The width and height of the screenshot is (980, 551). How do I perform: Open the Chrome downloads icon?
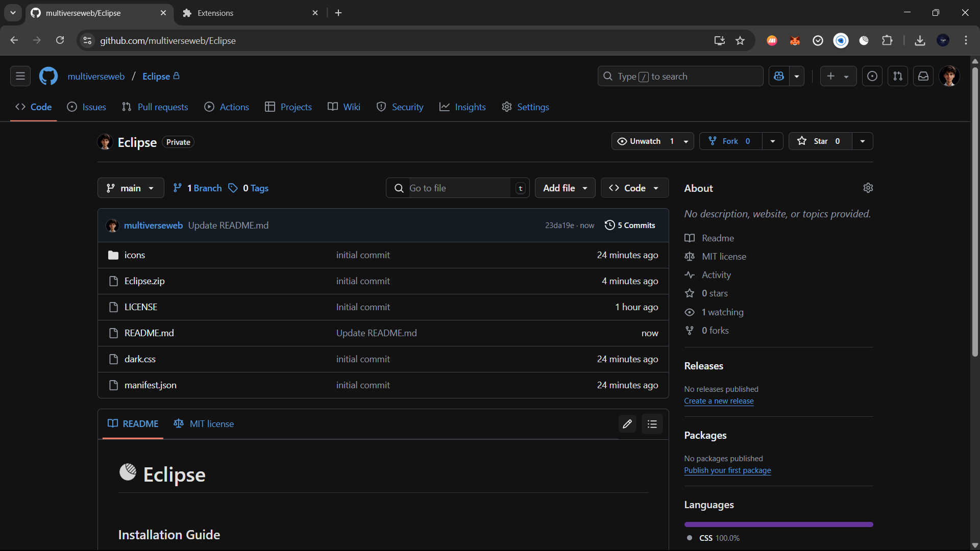920,41
